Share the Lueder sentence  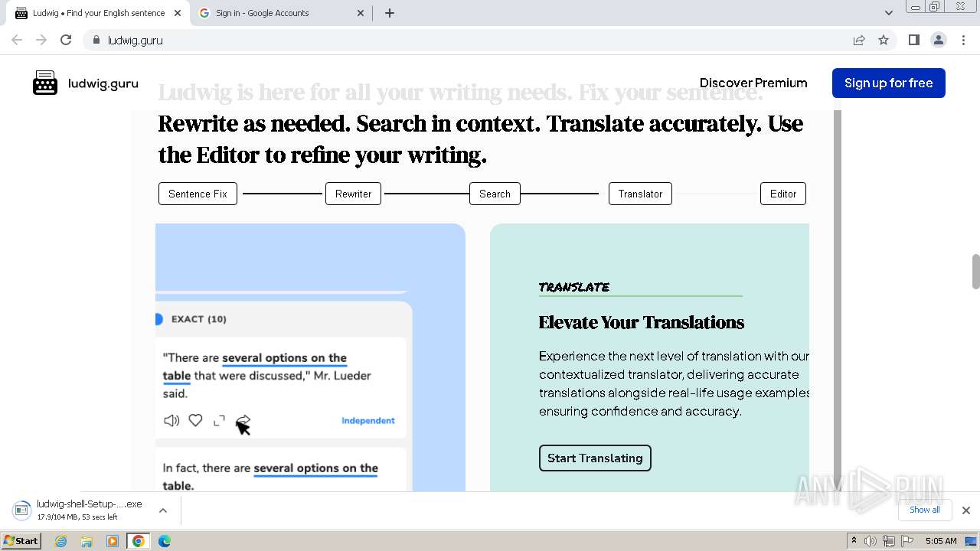[243, 420]
